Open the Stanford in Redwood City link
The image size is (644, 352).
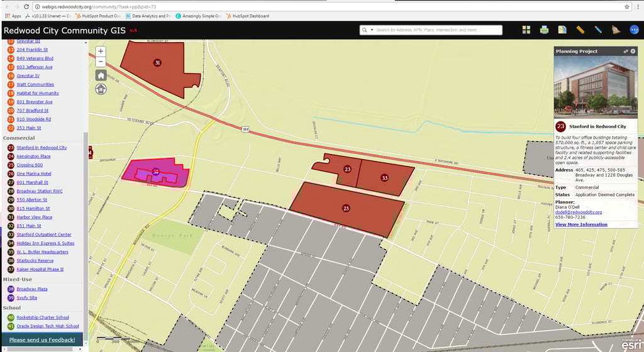click(42, 148)
